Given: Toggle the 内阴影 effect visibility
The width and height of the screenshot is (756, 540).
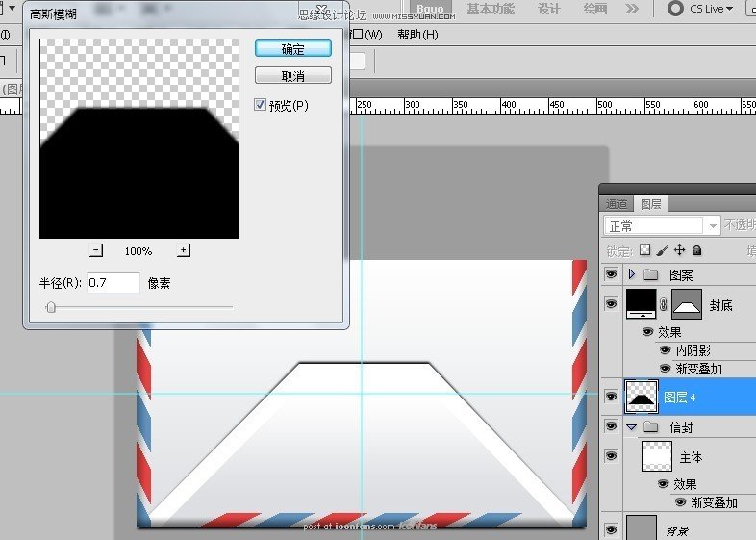Looking at the screenshot, I should pos(665,349).
